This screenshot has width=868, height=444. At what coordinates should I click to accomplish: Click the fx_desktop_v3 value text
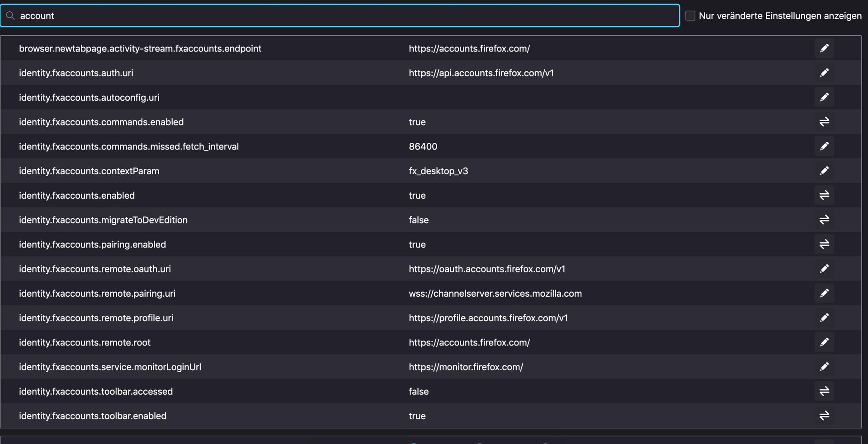(438, 171)
